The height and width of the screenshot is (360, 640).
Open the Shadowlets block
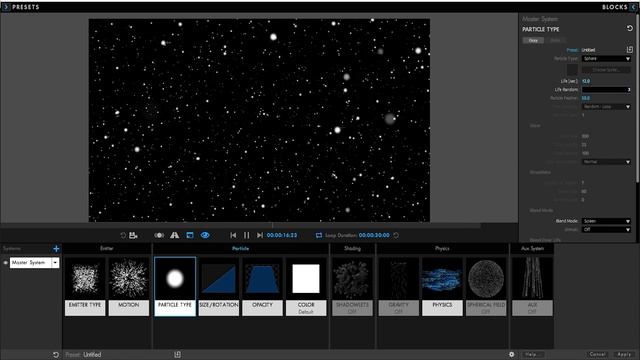pos(352,287)
